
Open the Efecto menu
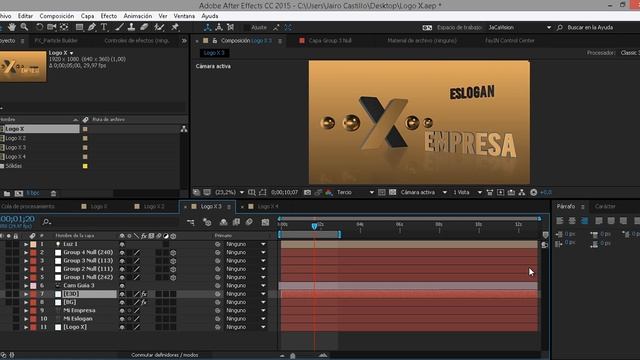109,16
